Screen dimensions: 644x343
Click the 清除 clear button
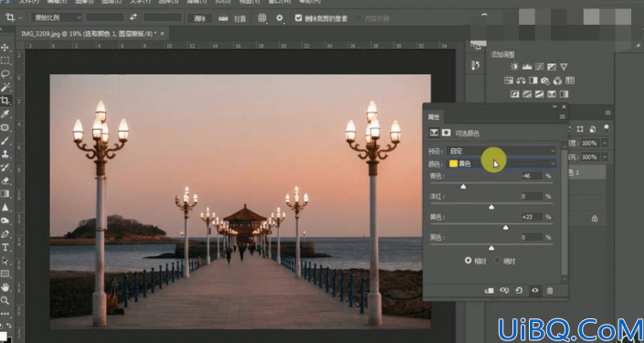tap(200, 18)
